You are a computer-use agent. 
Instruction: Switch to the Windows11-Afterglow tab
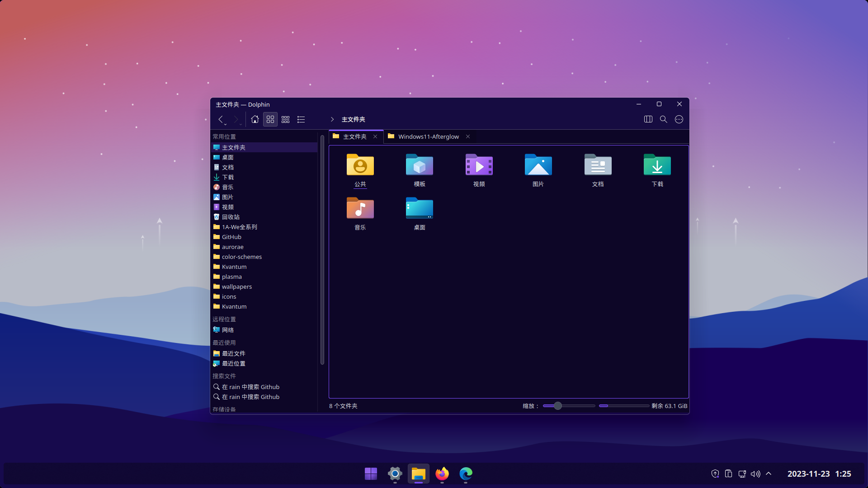(429, 136)
